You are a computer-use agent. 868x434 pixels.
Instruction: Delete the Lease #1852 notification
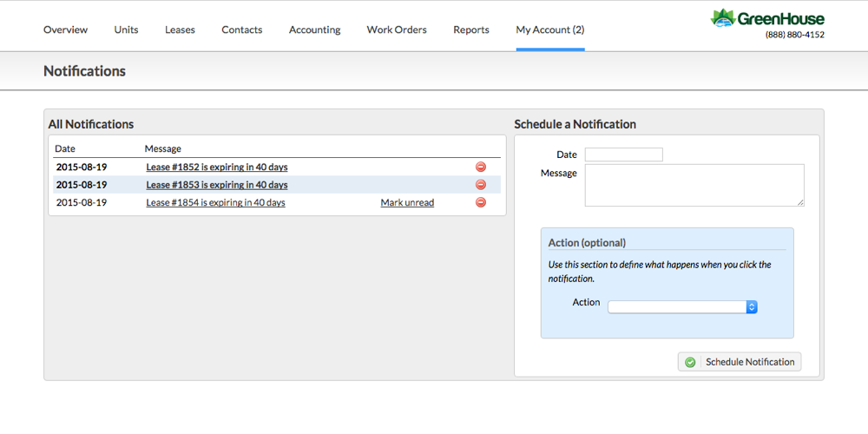coord(480,167)
